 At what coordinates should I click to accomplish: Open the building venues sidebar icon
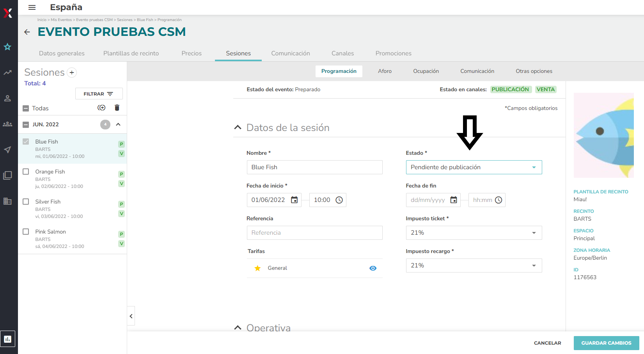[7, 201]
